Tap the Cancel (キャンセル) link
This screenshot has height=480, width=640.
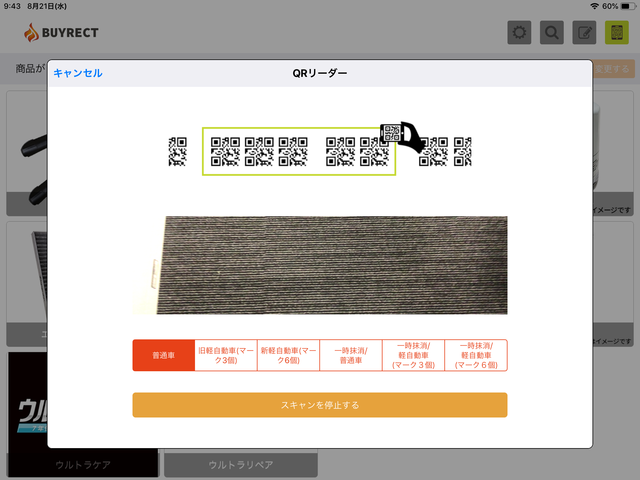(x=78, y=73)
